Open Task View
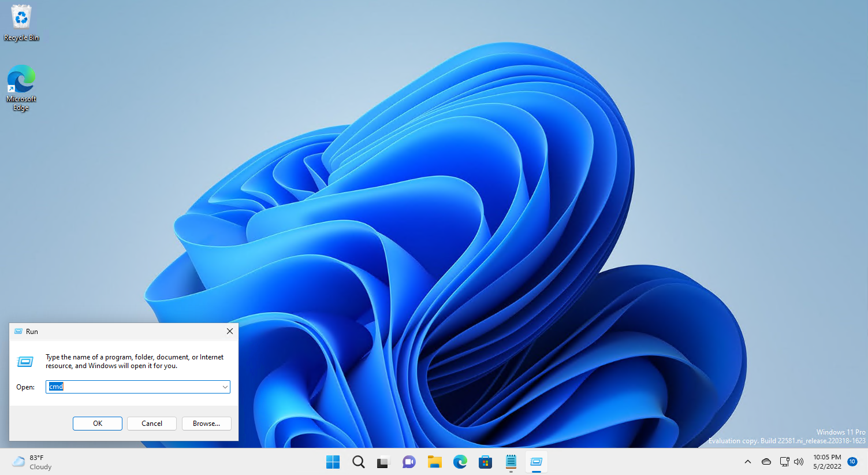Viewport: 868px width, 475px height. [383, 462]
